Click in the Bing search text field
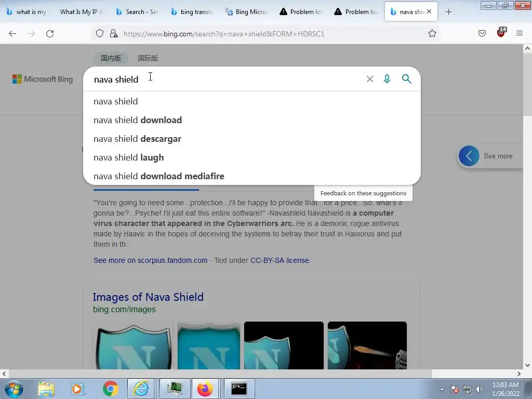This screenshot has height=399, width=532. (224, 79)
